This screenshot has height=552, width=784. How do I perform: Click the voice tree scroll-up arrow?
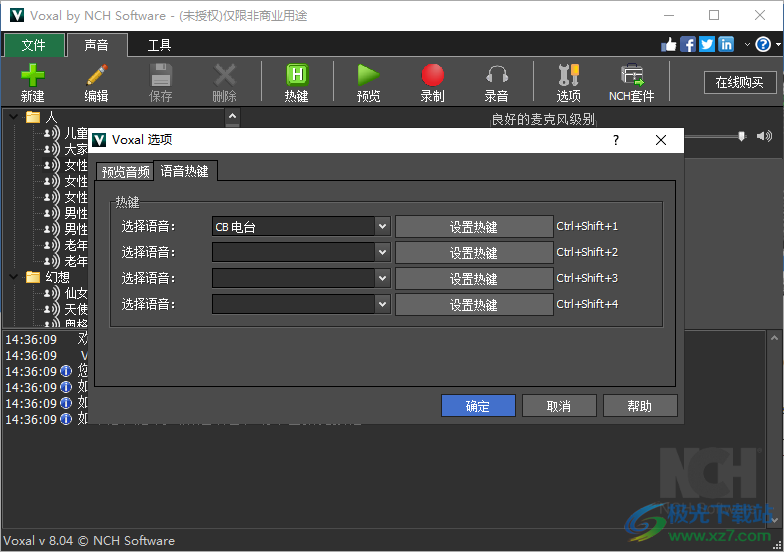[232, 116]
